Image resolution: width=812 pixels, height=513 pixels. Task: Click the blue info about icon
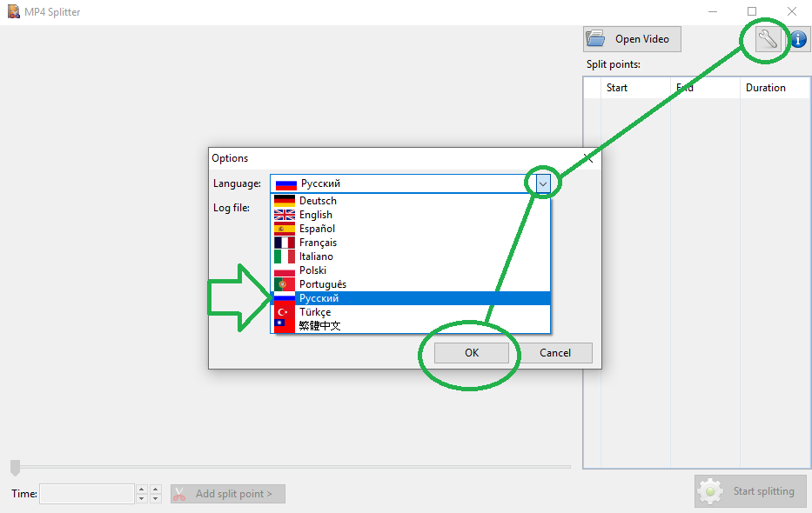[798, 39]
